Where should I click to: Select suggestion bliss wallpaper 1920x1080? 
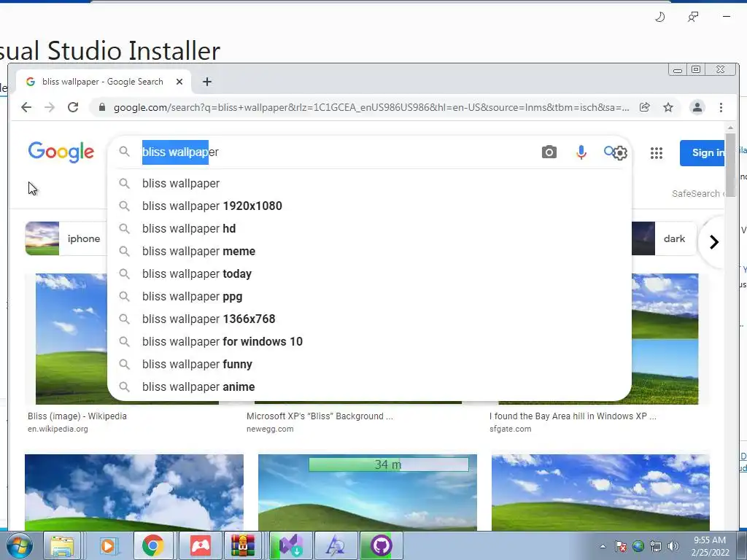click(x=370, y=206)
